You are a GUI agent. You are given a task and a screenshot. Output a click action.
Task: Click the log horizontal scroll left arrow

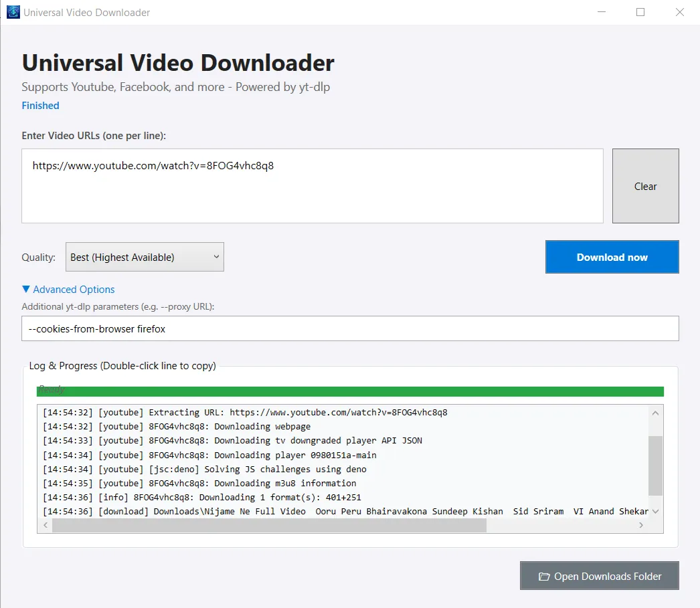click(46, 525)
